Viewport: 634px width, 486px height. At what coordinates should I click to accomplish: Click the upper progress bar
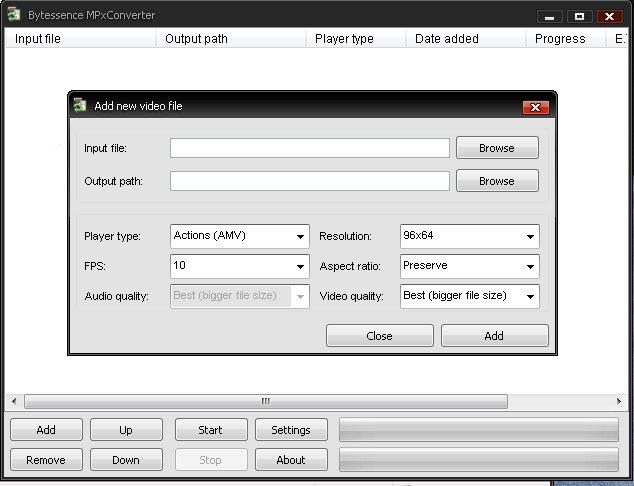point(479,429)
